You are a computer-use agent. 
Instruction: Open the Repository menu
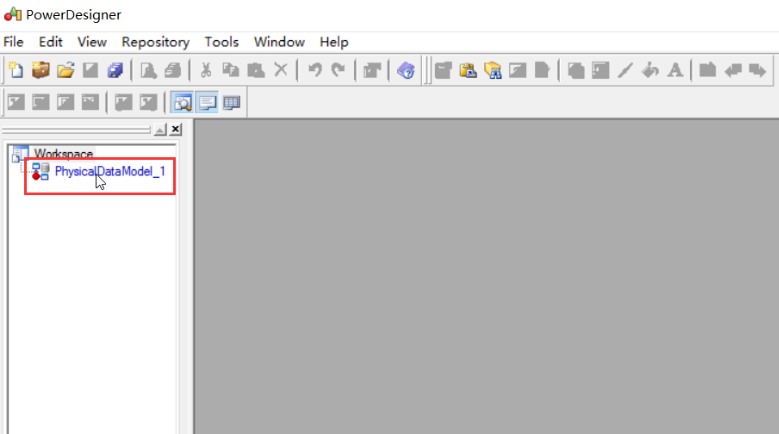tap(156, 42)
